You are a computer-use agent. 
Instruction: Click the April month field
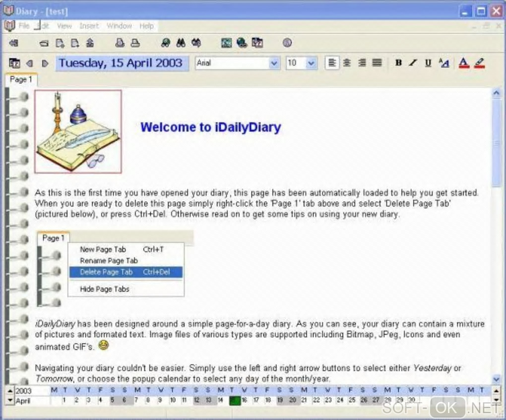(32, 401)
